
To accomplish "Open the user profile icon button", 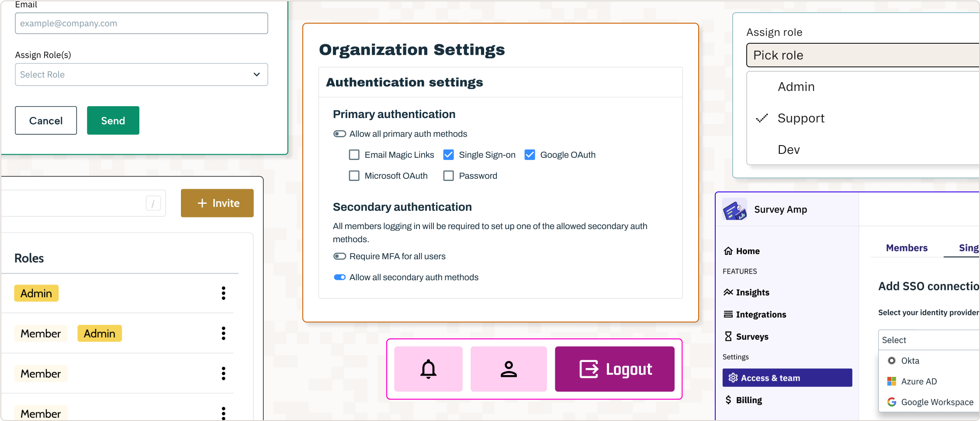I will pos(509,369).
